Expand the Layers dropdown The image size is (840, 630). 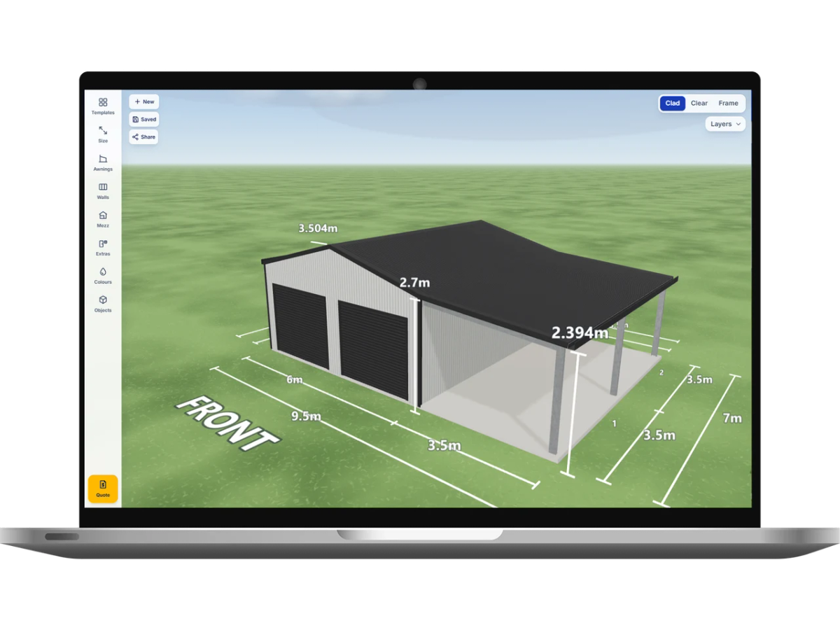[x=725, y=124]
